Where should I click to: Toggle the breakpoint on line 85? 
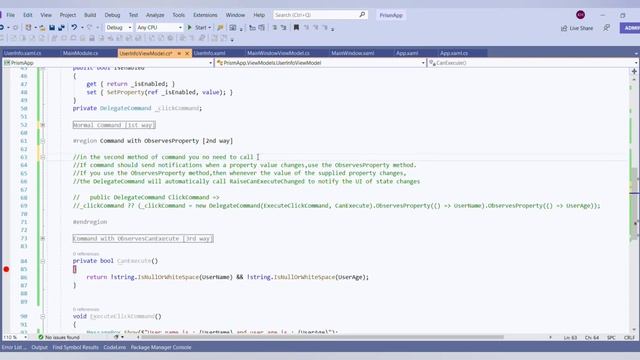pyautogui.click(x=6, y=269)
